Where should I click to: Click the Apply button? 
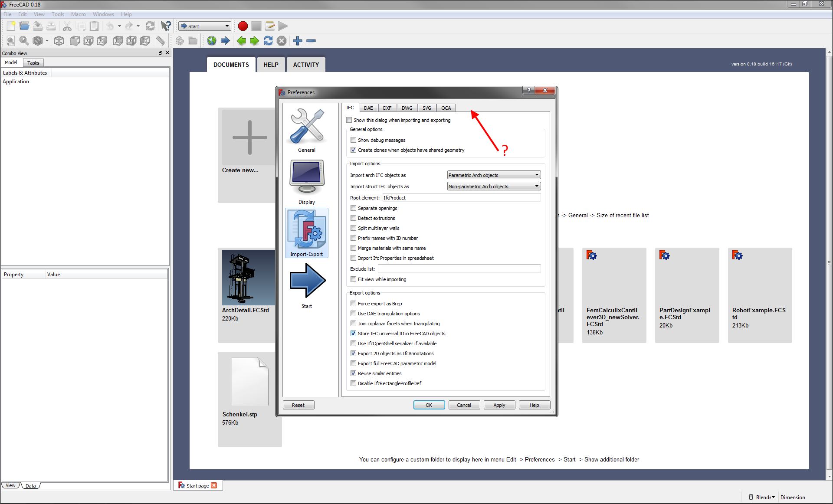[x=499, y=405]
